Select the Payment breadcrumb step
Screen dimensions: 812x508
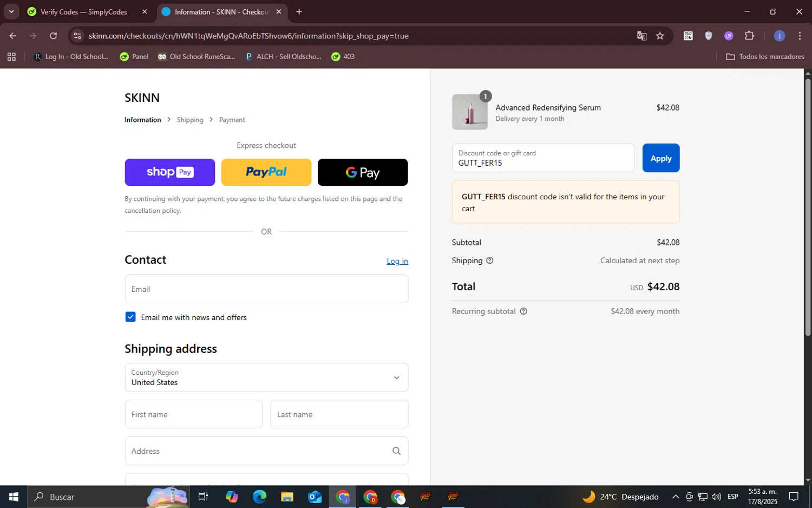[x=232, y=120]
